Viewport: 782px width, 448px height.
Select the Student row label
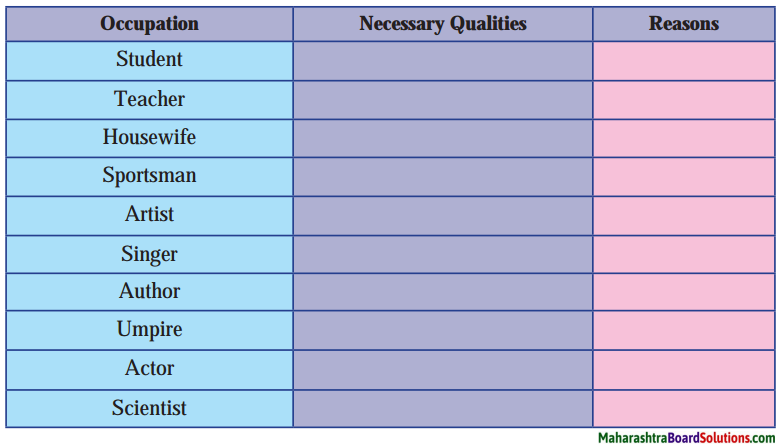[x=149, y=61]
